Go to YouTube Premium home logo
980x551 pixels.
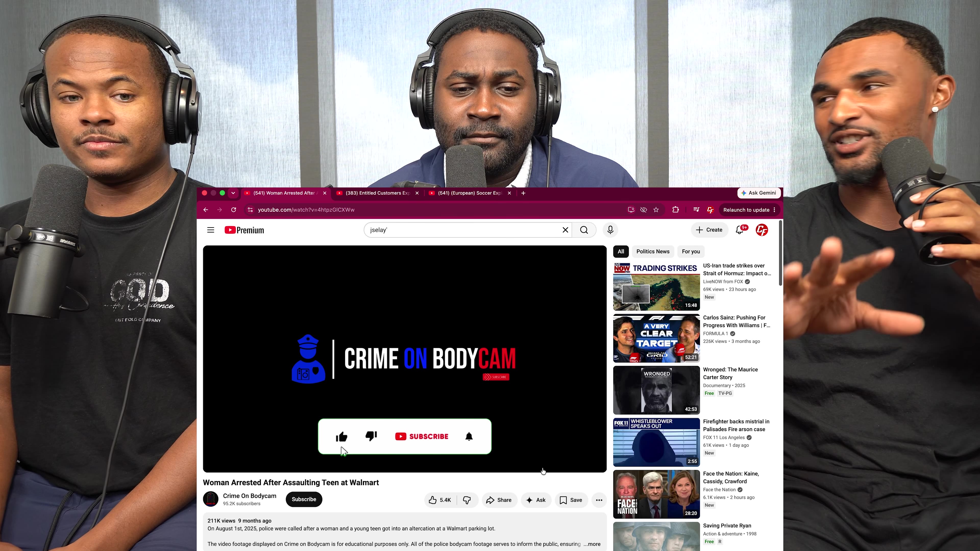[x=244, y=230]
